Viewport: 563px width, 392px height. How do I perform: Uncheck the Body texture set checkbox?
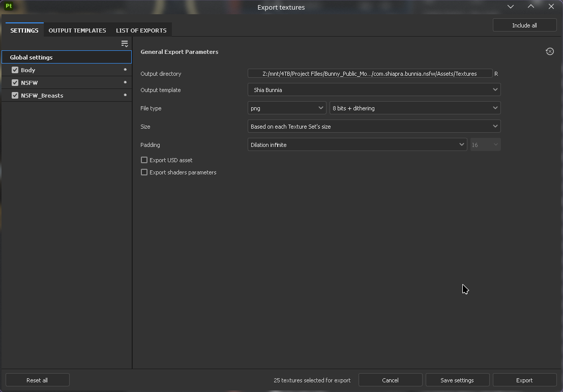click(x=15, y=70)
